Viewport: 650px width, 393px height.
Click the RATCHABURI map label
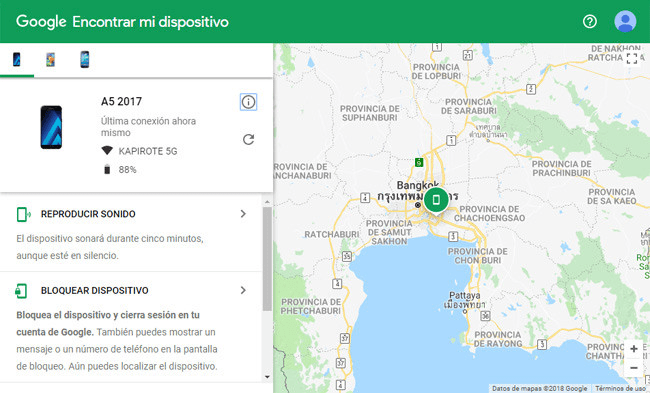click(332, 234)
